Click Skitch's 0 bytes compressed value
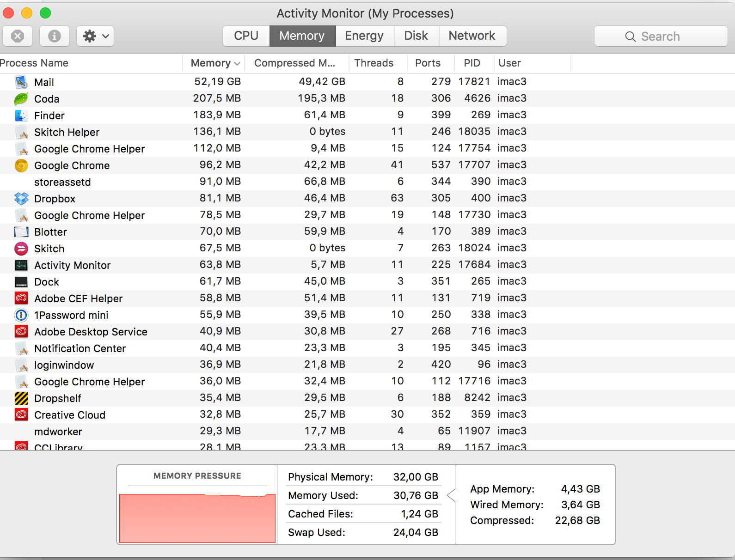 [327, 248]
